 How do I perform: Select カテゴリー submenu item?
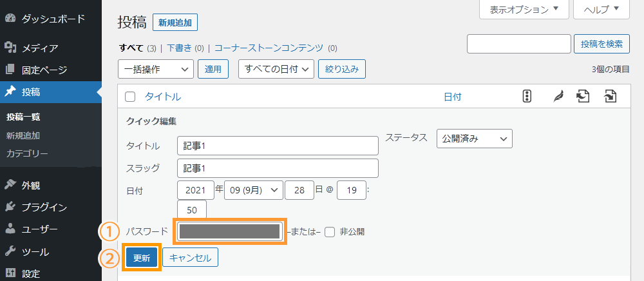27,154
